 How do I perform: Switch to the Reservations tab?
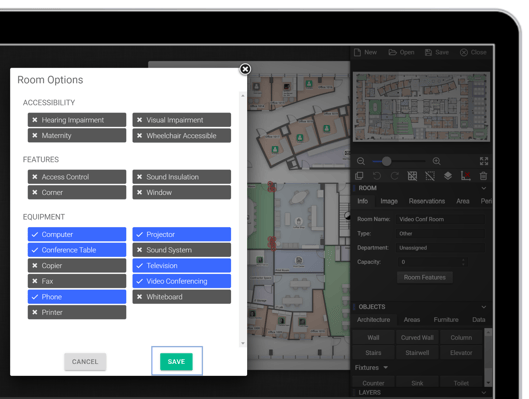pyautogui.click(x=427, y=201)
